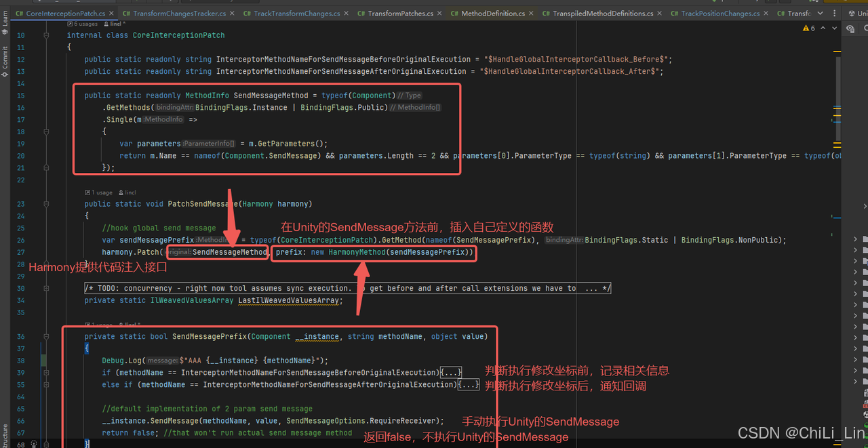Image resolution: width=868 pixels, height=448 pixels.
Task: Click the 'CoreInterceptionPatch' class name in line 10
Action: tap(178, 35)
